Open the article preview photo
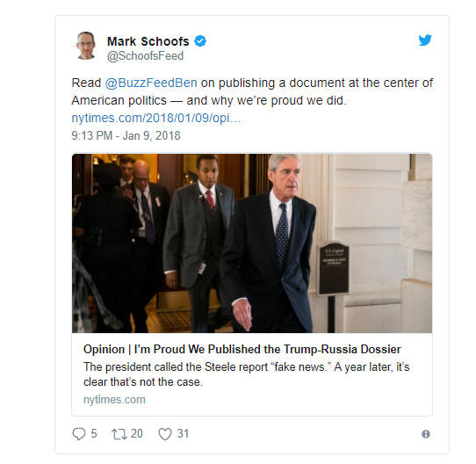 click(252, 243)
